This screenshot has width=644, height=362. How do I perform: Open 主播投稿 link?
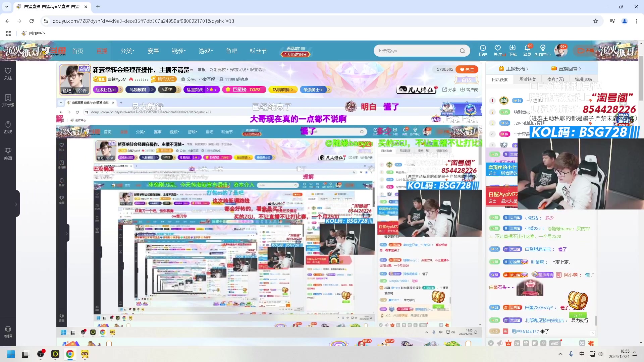515,69
